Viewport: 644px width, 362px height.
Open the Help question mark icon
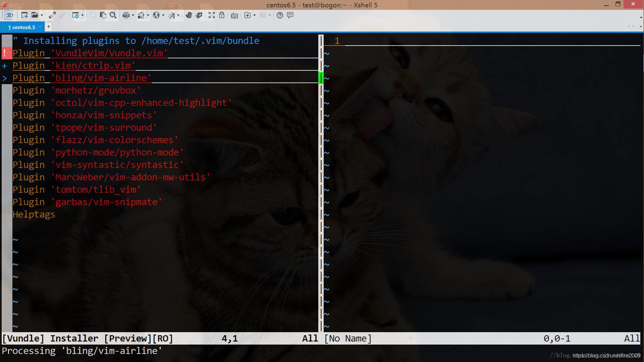[280, 15]
